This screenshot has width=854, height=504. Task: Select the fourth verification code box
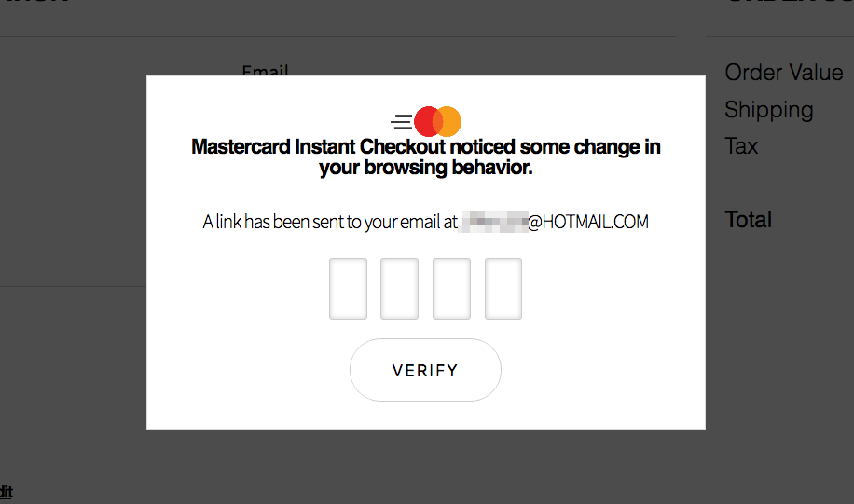click(x=503, y=289)
